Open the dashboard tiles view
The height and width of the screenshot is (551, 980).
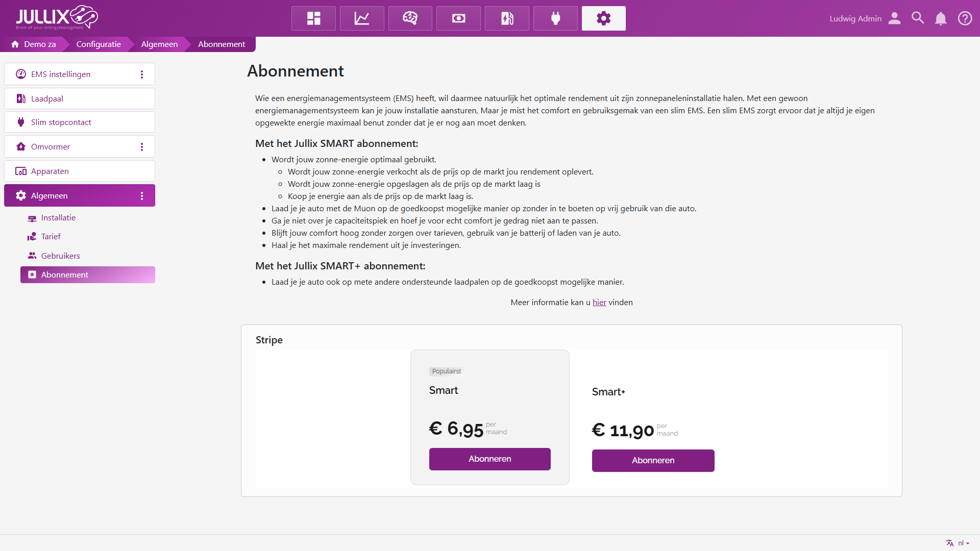313,18
